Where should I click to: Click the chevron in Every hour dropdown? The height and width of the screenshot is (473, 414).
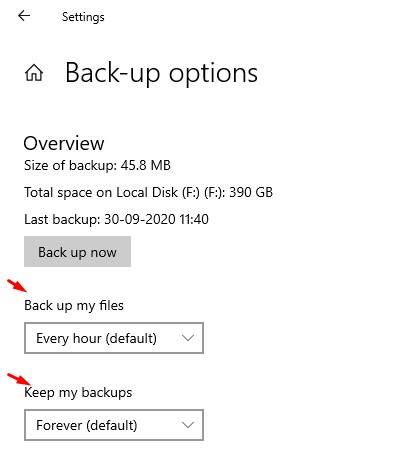point(188,338)
